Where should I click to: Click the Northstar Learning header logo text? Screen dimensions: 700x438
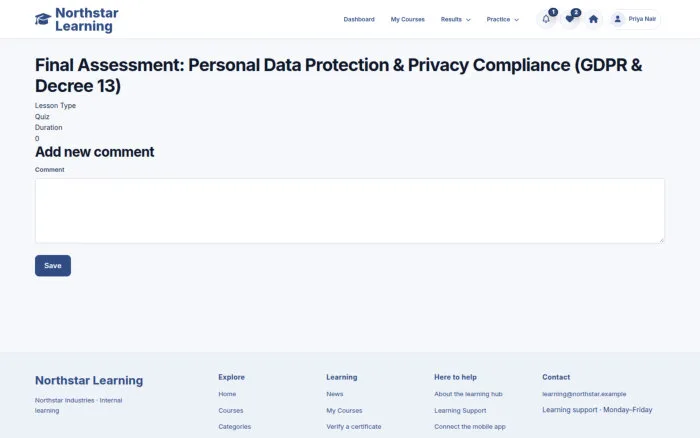pos(87,19)
